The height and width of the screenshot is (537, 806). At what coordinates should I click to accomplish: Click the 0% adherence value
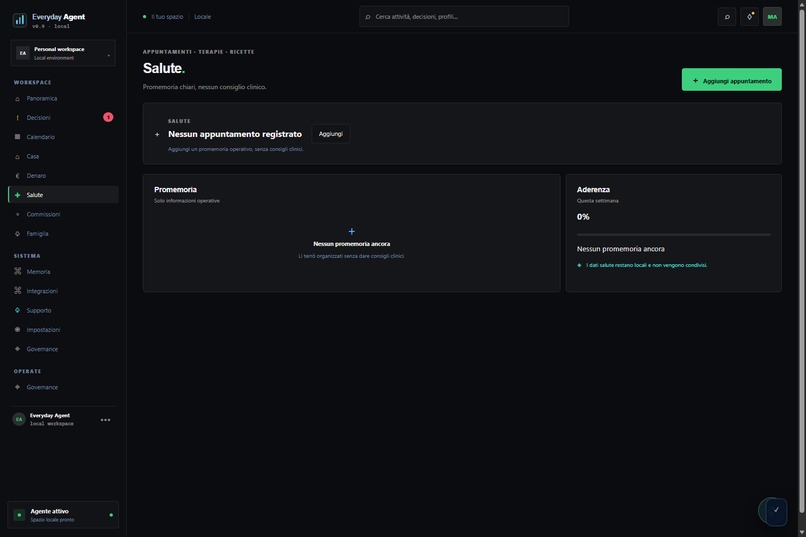point(583,217)
